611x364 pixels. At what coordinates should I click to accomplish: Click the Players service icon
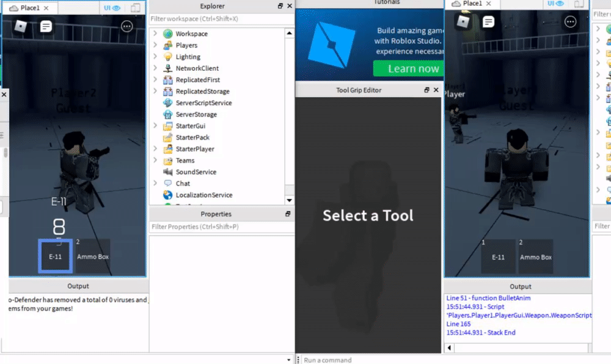(168, 45)
